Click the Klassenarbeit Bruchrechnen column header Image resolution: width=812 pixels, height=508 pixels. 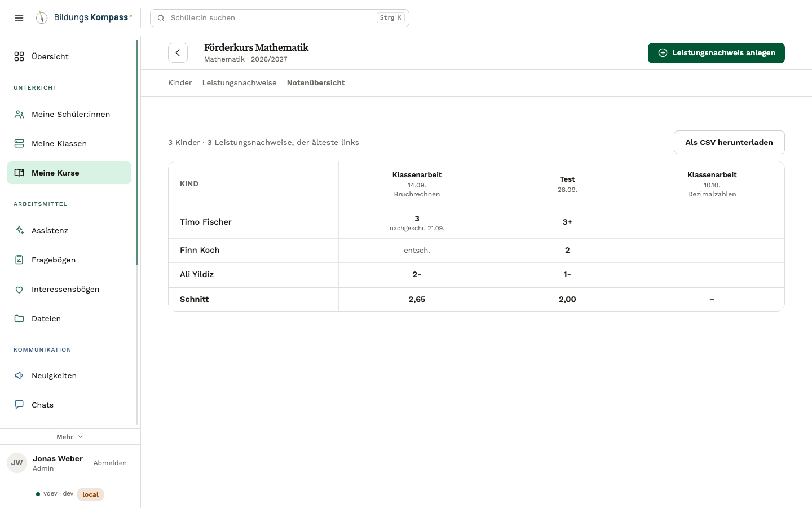(x=417, y=184)
